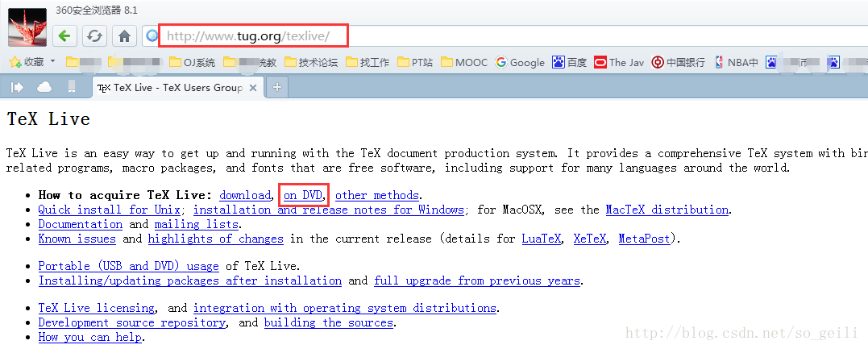Image resolution: width=868 pixels, height=349 pixels.
Task: Follow the other methods link
Action: coord(377,195)
